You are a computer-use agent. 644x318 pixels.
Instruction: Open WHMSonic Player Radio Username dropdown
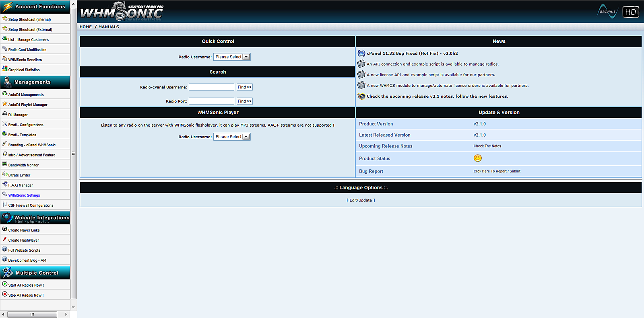click(232, 137)
